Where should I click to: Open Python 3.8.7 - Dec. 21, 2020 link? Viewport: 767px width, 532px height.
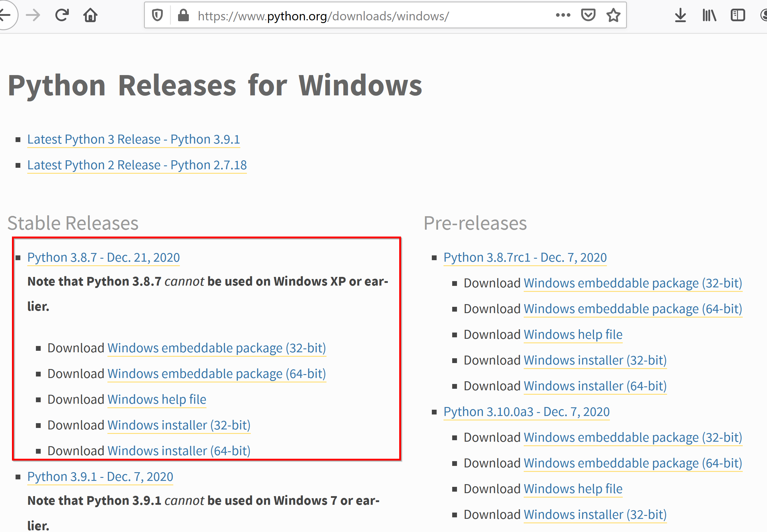pos(103,258)
